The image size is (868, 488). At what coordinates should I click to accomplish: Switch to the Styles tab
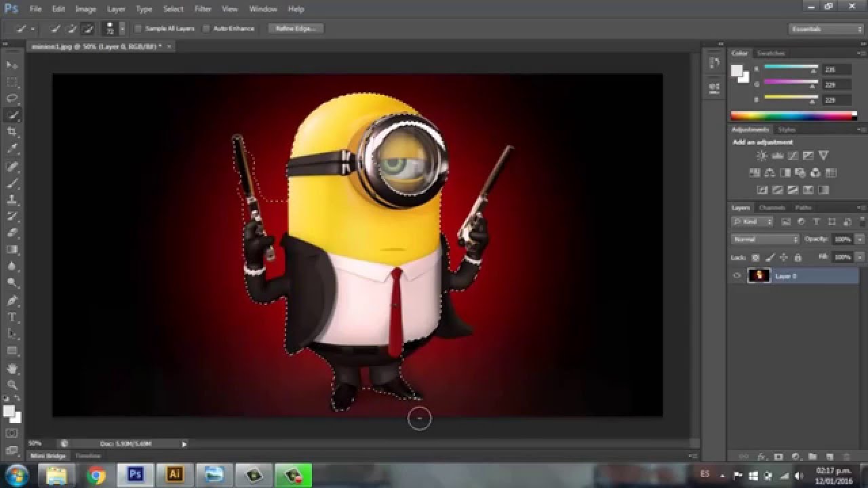coord(787,129)
